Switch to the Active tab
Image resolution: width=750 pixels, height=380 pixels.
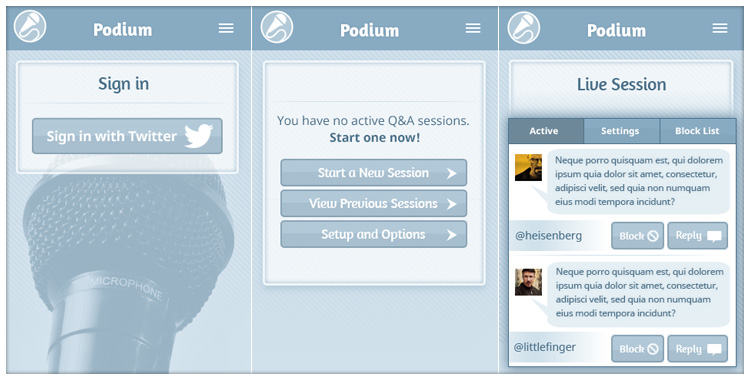[546, 131]
